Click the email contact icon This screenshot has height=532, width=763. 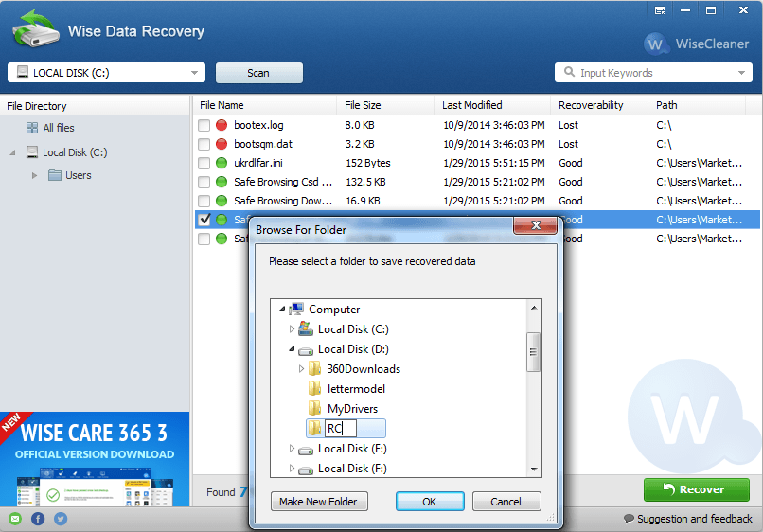[x=14, y=519]
